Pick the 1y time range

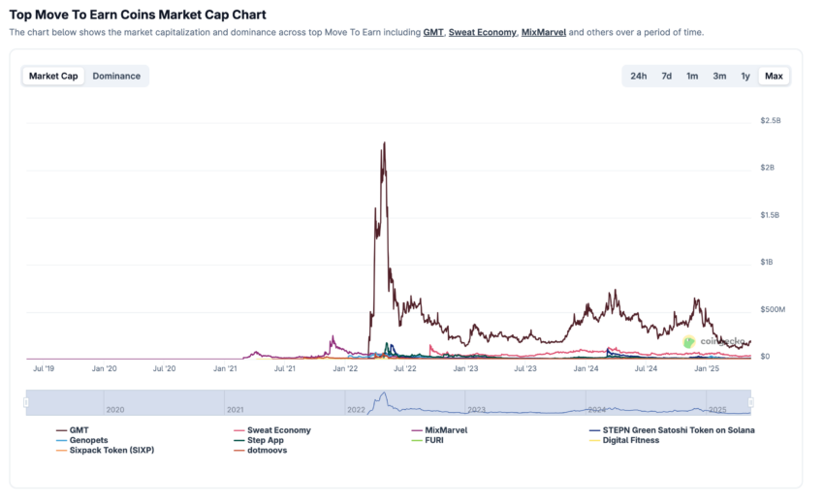tap(745, 77)
